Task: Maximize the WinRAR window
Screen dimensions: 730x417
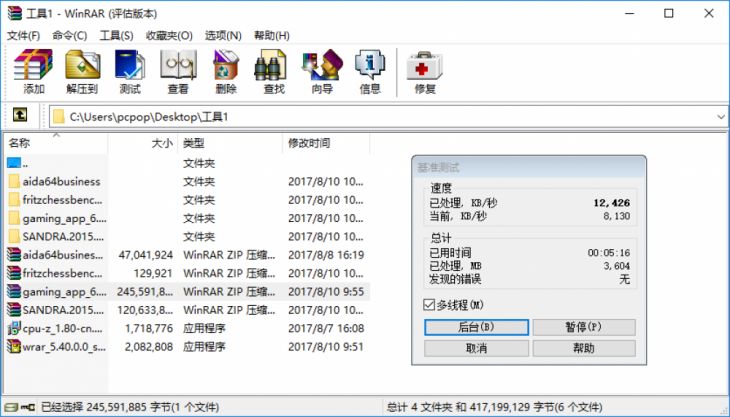Action: (x=669, y=13)
